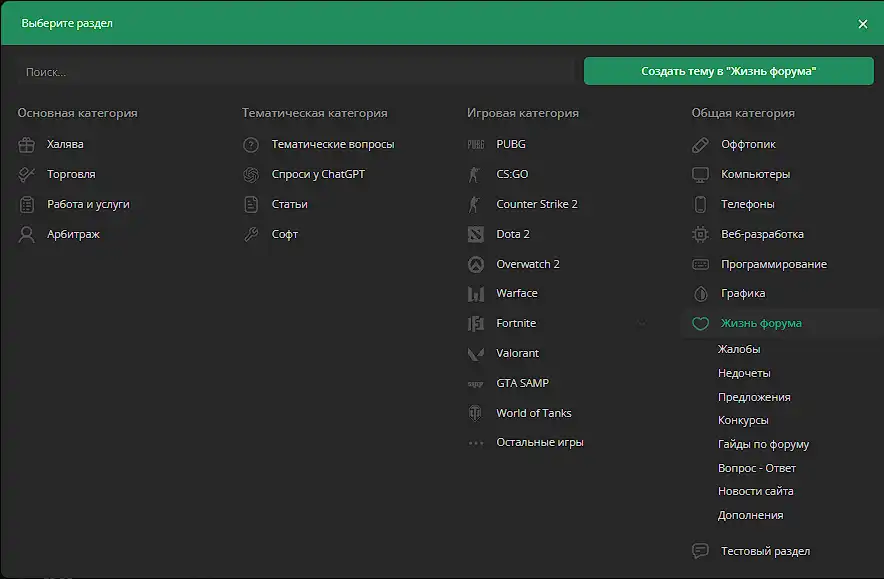Click the World of Tanks emblem icon

coord(476,413)
